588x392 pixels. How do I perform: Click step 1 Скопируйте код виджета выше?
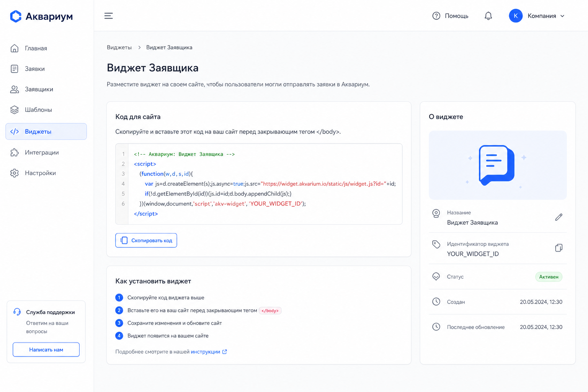pyautogui.click(x=166, y=297)
